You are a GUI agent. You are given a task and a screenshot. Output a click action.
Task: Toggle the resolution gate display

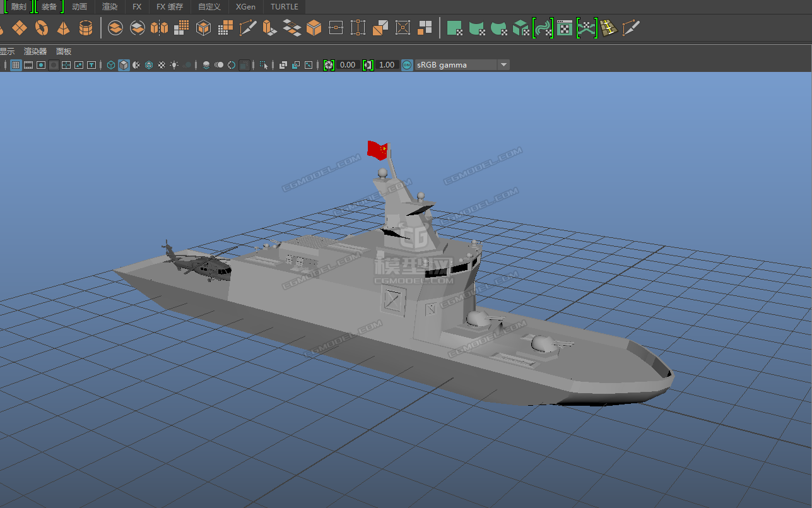click(41, 65)
